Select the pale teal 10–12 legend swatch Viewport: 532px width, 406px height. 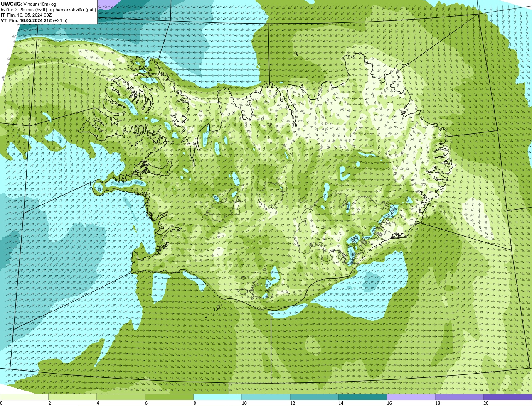point(266,397)
